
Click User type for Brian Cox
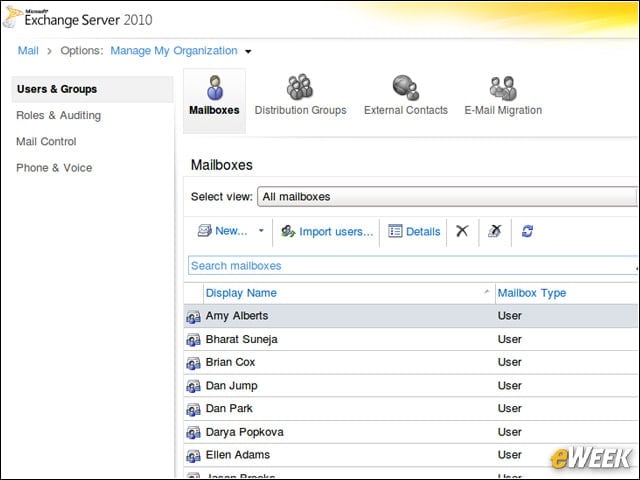509,362
